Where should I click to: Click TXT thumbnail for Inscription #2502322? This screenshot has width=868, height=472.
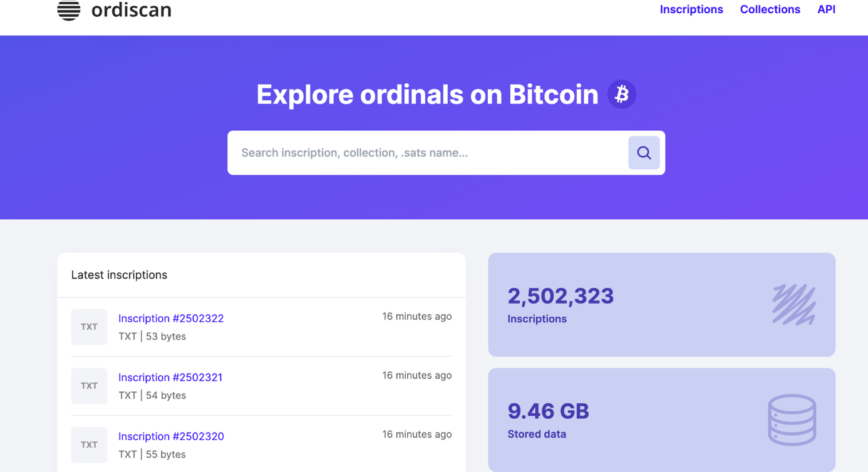pyautogui.click(x=89, y=327)
